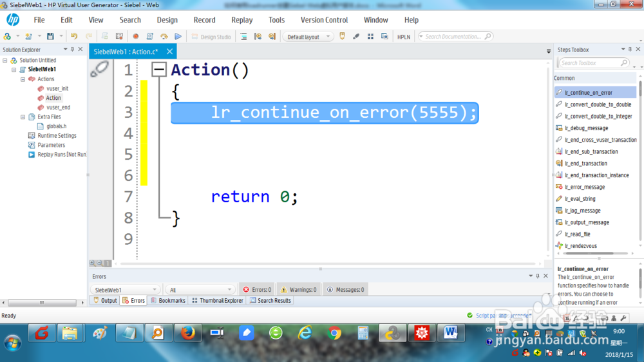
Task: Click the add solution toolbar icon
Action: coord(7,37)
